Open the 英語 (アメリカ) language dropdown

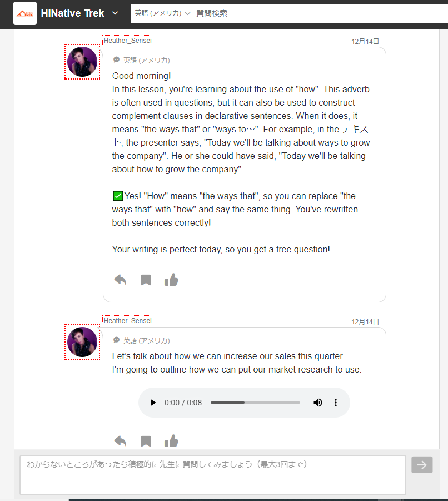click(x=162, y=13)
